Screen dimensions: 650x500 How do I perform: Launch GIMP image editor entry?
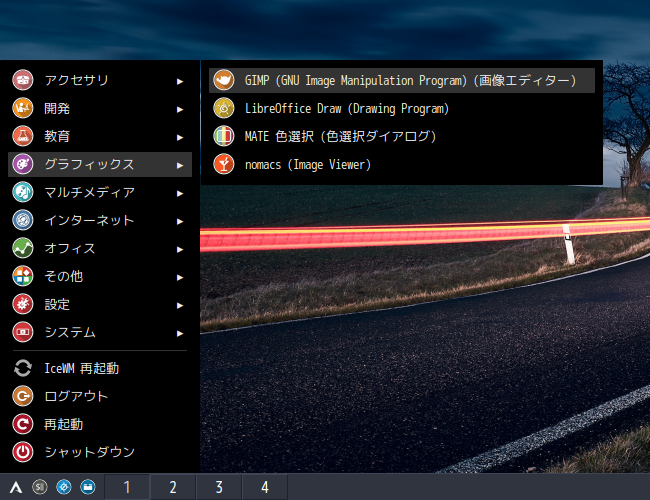402,80
